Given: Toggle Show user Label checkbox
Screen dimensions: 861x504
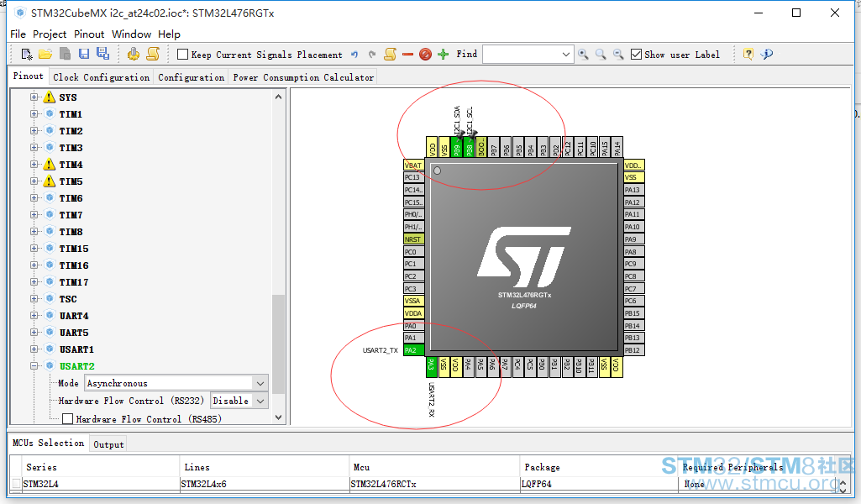Looking at the screenshot, I should point(637,55).
